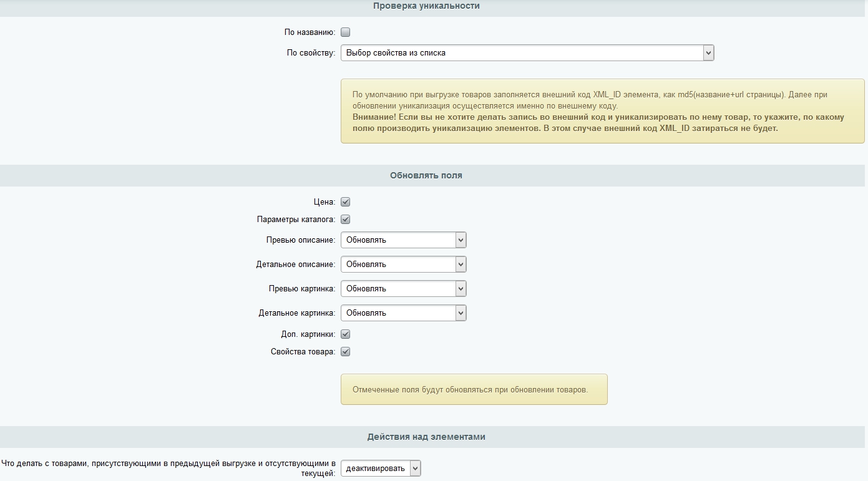868x481 pixels.
Task: Uncheck the 'Цена' update checkbox
Action: [x=345, y=202]
